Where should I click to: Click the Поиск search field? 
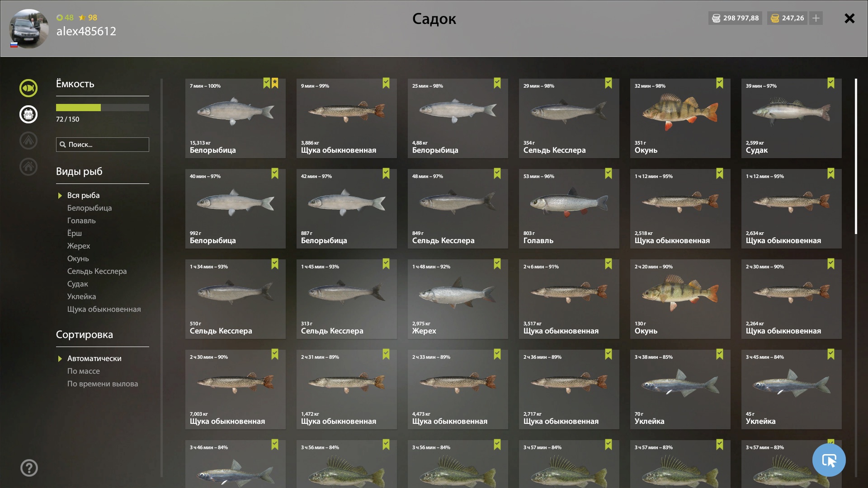pos(103,145)
